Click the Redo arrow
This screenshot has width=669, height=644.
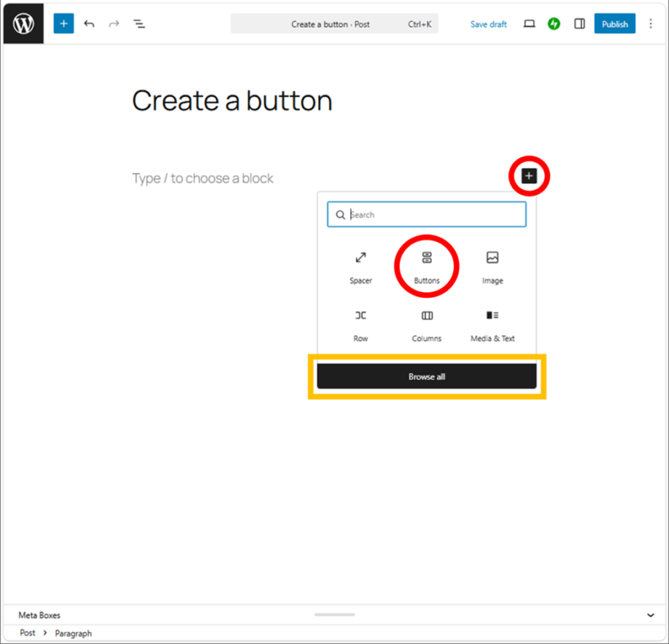[114, 23]
